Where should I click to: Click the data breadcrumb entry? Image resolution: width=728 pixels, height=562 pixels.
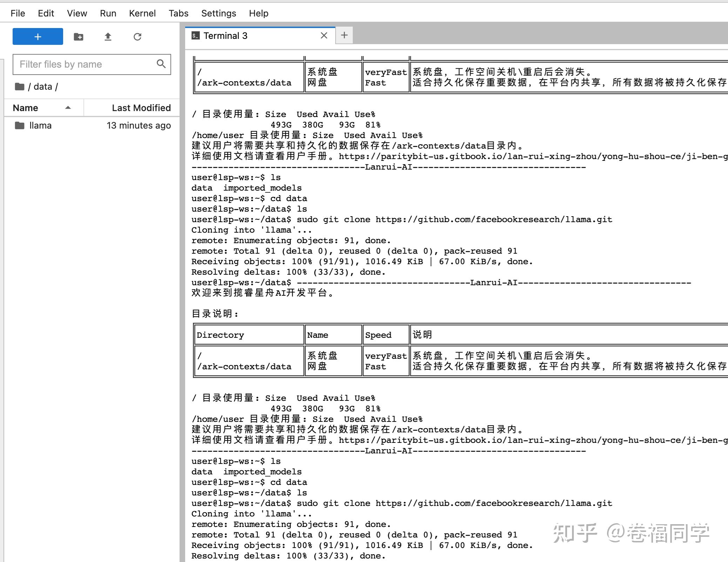pos(43,86)
